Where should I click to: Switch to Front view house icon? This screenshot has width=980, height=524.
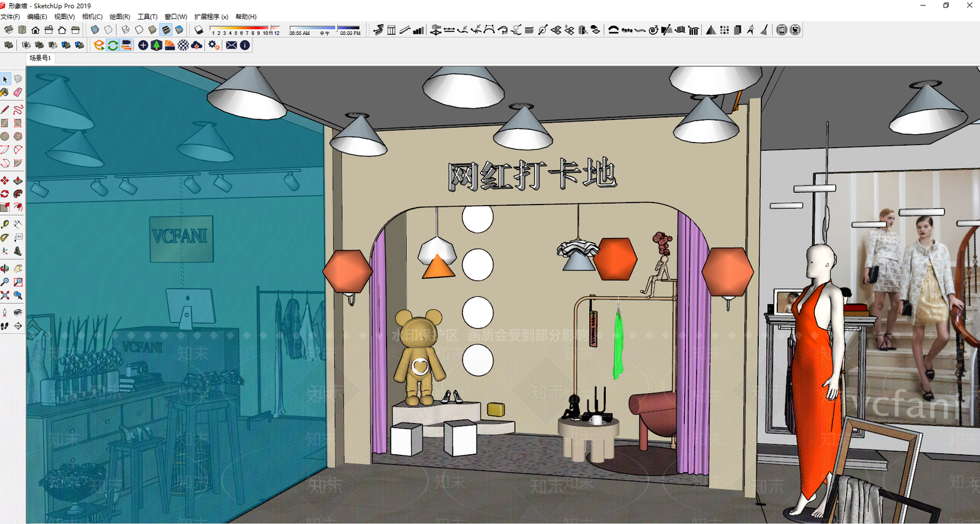[36, 29]
